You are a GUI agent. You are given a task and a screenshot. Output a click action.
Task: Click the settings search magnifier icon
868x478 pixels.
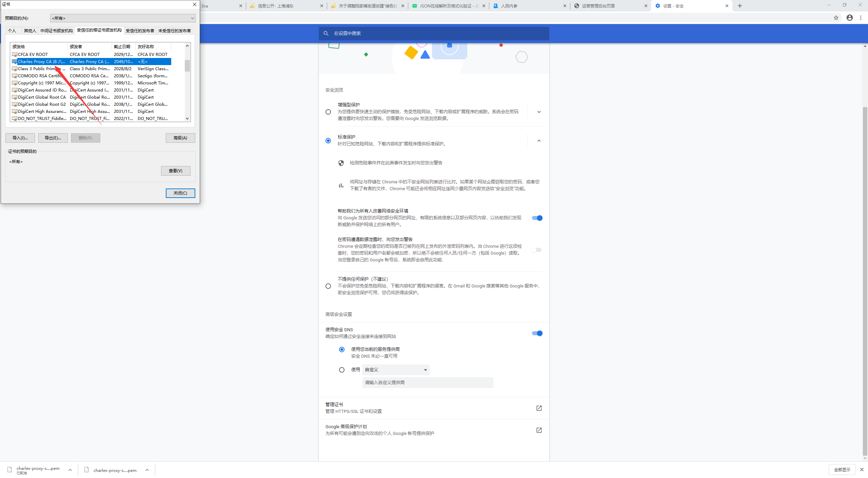(x=326, y=34)
